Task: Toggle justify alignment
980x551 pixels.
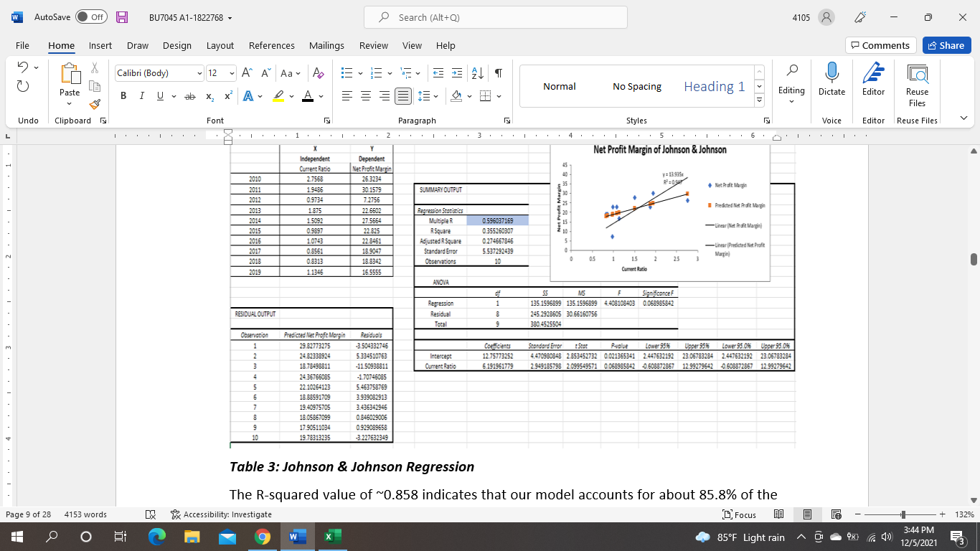Action: 403,95
